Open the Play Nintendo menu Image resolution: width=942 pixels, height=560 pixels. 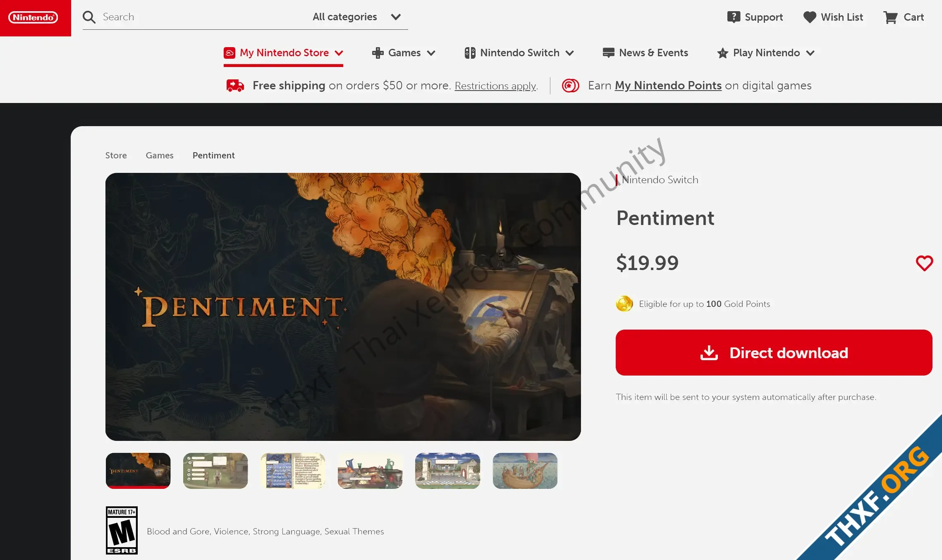pos(766,53)
